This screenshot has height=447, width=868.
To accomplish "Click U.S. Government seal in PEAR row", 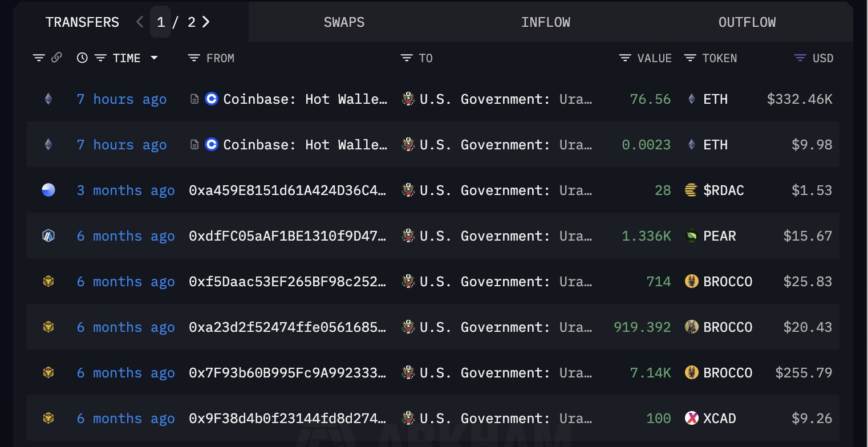I will [x=408, y=236].
